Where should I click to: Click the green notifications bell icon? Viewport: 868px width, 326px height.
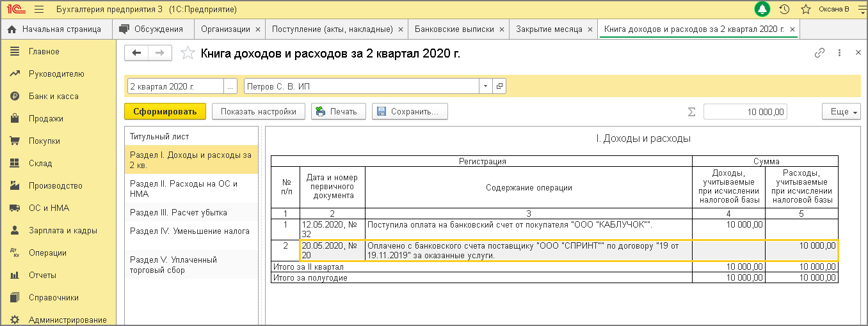[x=762, y=10]
